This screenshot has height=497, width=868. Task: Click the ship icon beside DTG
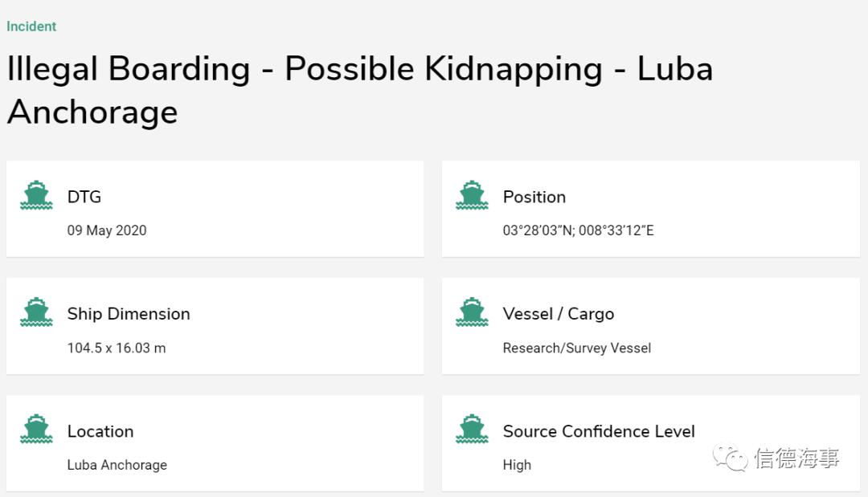(x=36, y=196)
